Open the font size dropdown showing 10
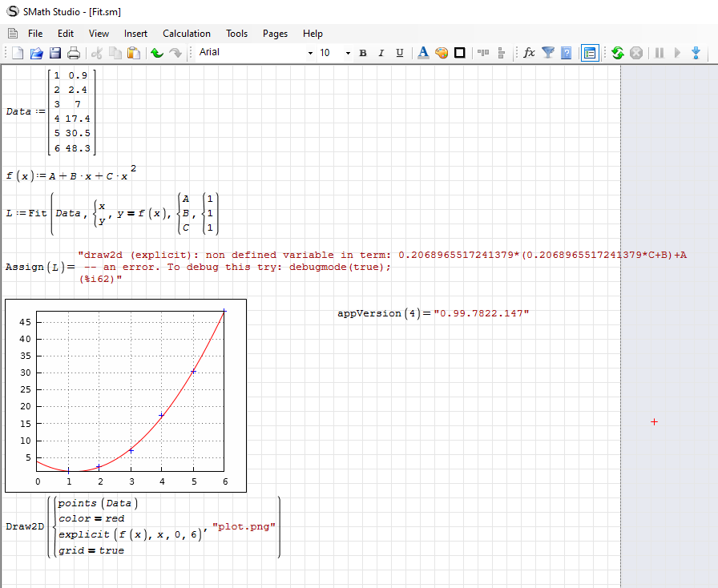 348,53
